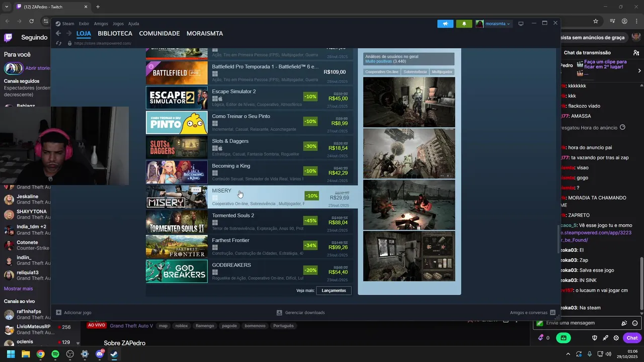The height and width of the screenshot is (362, 644).
Task: Open GODBREAKERS store listing
Action: tap(249, 271)
